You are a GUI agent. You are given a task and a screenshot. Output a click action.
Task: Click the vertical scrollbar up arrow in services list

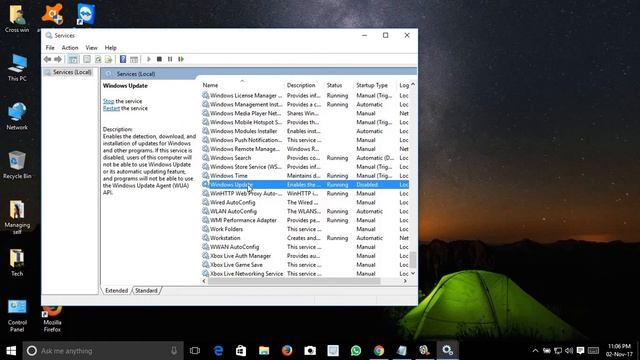tap(413, 85)
